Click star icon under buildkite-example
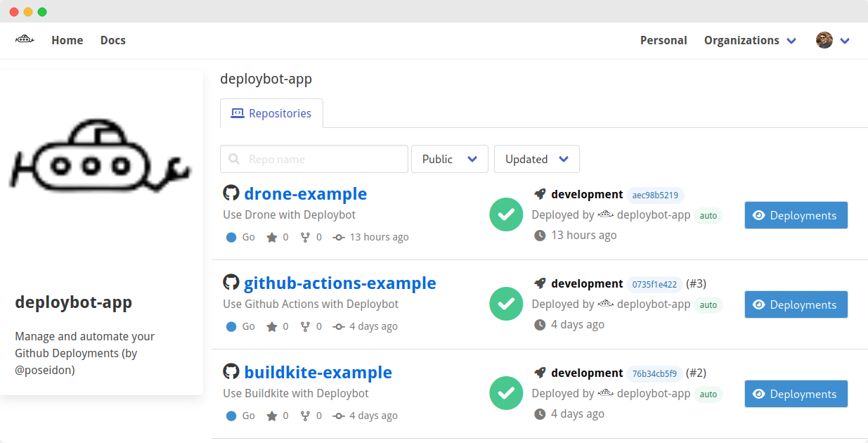The height and width of the screenshot is (443, 868). pyautogui.click(x=272, y=416)
